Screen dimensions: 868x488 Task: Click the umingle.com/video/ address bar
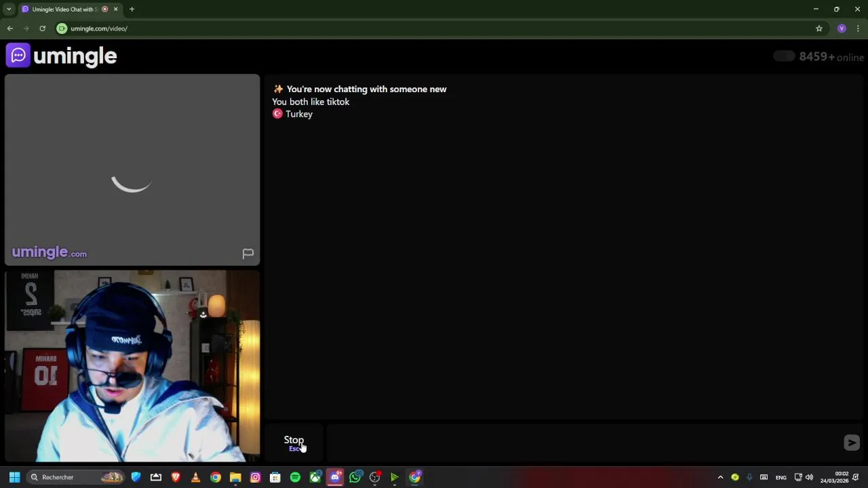point(99,28)
